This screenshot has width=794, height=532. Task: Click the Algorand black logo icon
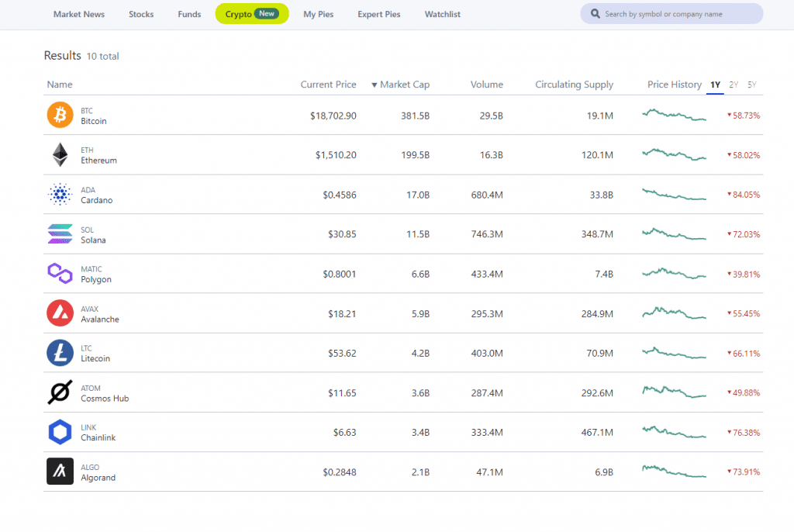point(60,472)
